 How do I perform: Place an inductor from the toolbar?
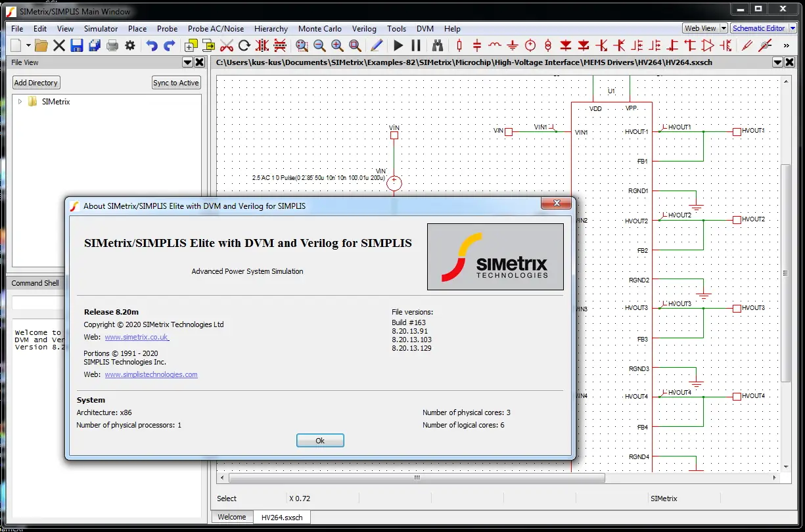tap(495, 45)
